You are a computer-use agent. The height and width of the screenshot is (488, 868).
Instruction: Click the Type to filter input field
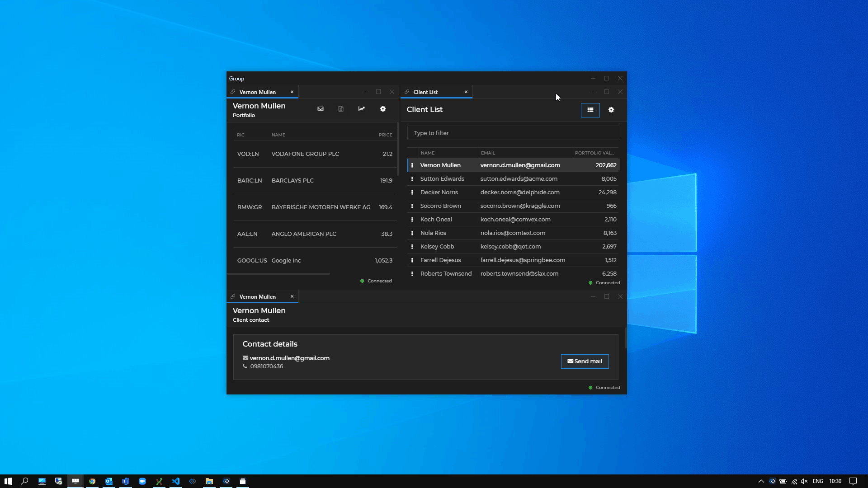tap(513, 133)
